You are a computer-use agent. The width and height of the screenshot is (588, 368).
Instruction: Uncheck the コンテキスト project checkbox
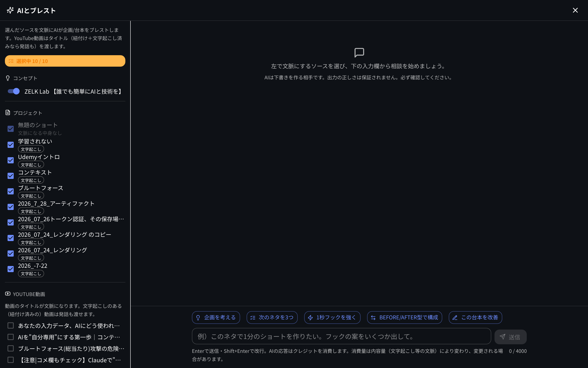pyautogui.click(x=11, y=176)
